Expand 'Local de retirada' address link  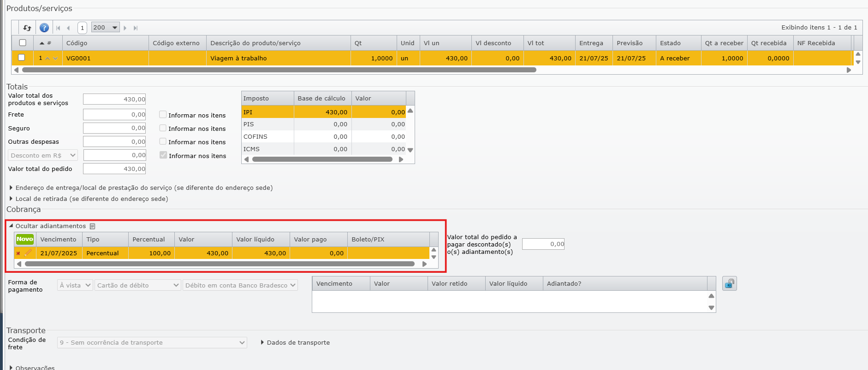pyautogui.click(x=91, y=199)
